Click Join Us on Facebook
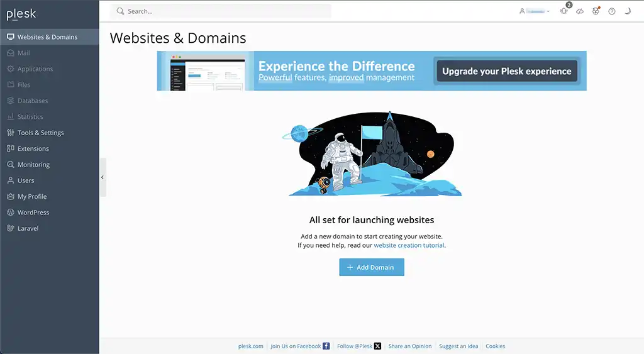The width and height of the screenshot is (644, 354). pyautogui.click(x=300, y=346)
